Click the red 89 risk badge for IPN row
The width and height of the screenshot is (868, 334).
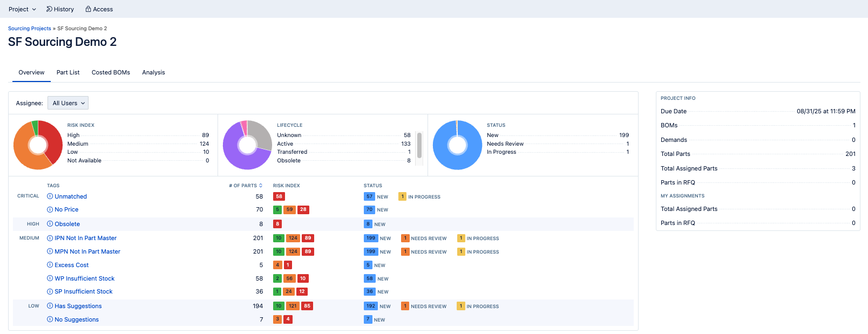[308, 238]
